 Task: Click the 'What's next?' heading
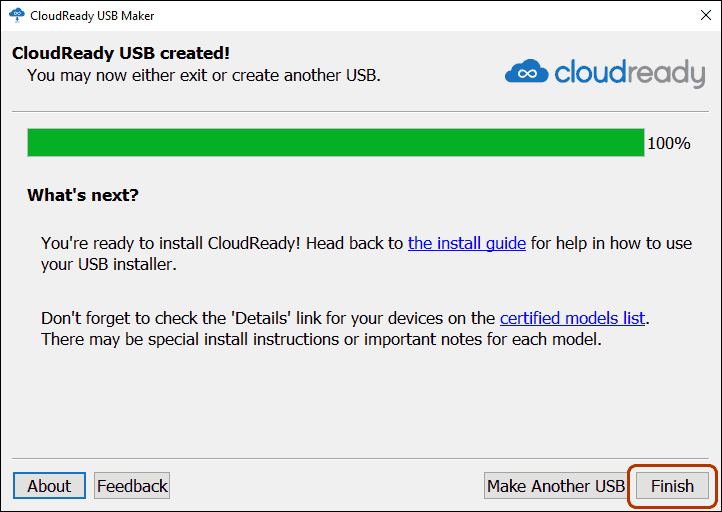point(83,195)
